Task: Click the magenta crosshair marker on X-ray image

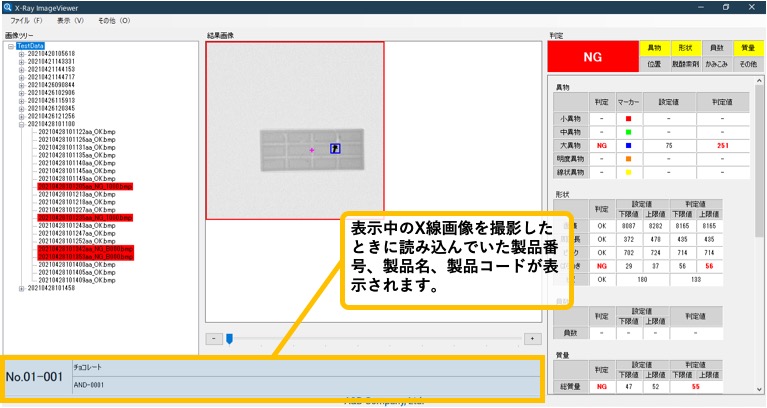Action: [x=312, y=149]
